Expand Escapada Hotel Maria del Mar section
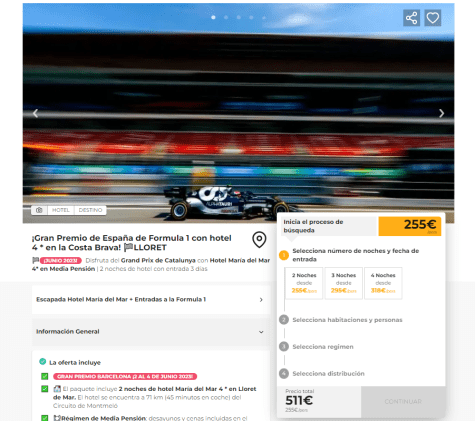Image resolution: width=475 pixels, height=421 pixels. 151,299
